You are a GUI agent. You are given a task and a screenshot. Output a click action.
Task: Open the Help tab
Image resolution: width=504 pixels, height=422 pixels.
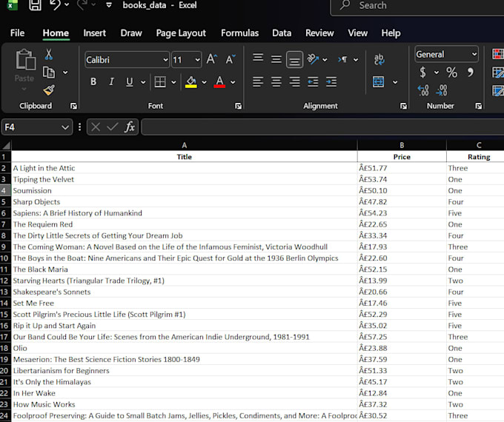(391, 33)
